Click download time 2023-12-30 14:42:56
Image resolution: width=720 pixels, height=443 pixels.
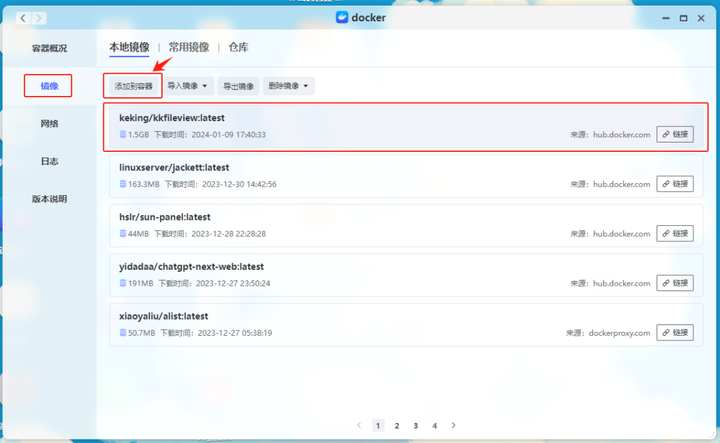(x=239, y=184)
